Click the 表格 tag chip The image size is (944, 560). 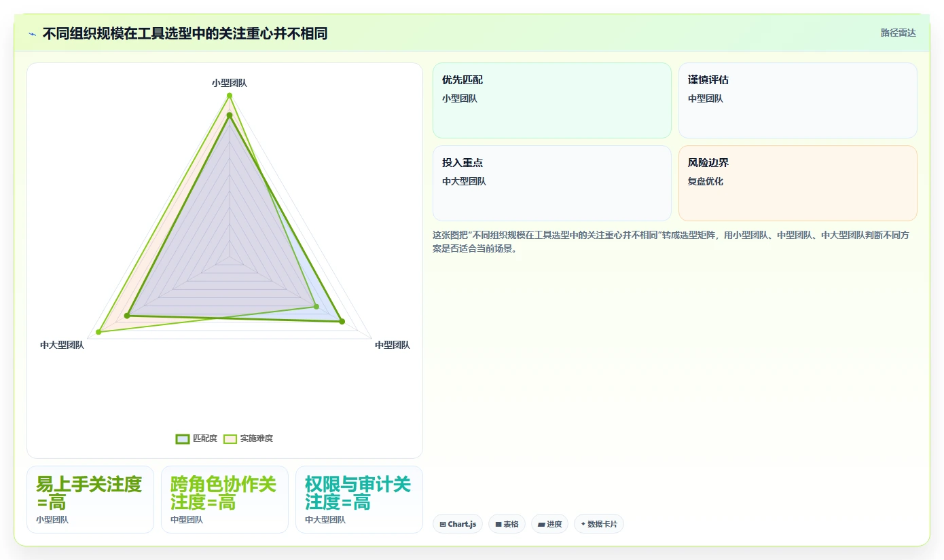coord(507,524)
